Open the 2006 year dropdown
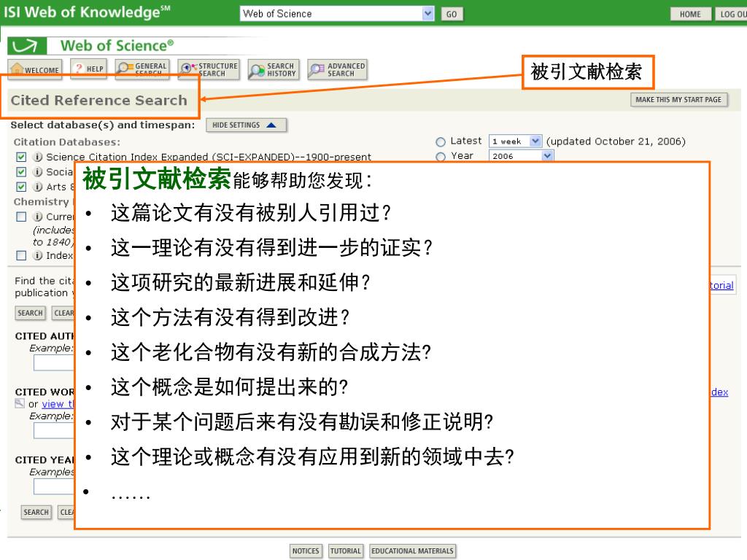Screen dimensions: 747x560 pos(521,156)
